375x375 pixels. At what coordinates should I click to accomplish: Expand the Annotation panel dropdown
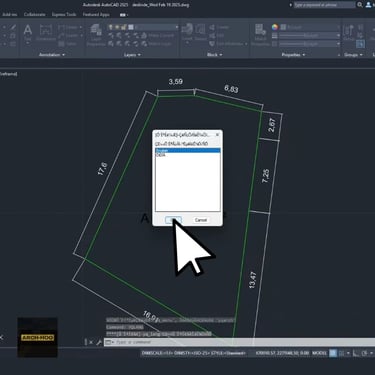[x=52, y=55]
